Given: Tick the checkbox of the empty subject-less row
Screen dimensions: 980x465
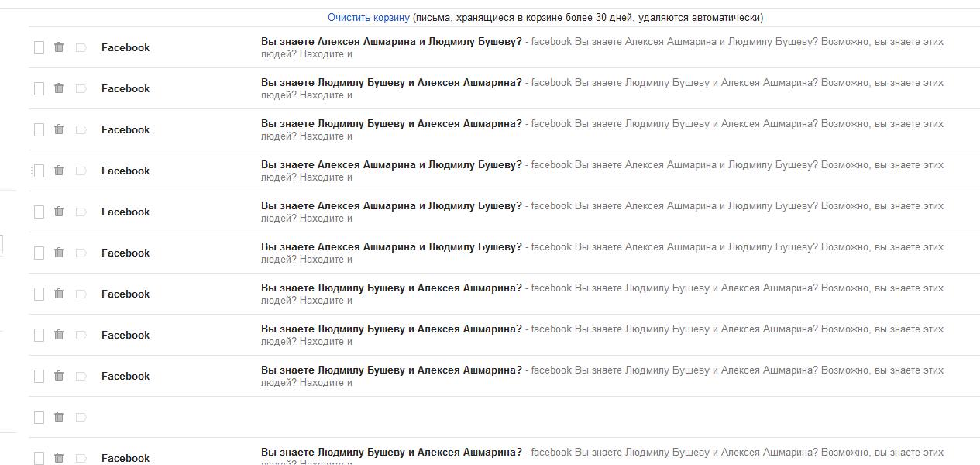Looking at the screenshot, I should pos(39,417).
